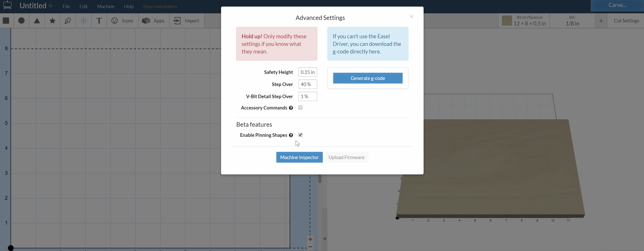The width and height of the screenshot is (644, 251).
Task: Open the Machine menu
Action: (106, 7)
